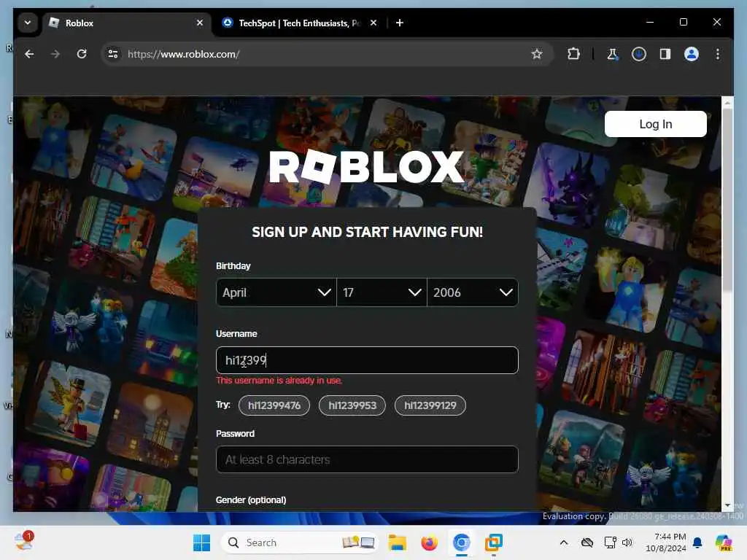Open the VMware taskbar icon
This screenshot has height=560, width=747.
click(x=494, y=542)
